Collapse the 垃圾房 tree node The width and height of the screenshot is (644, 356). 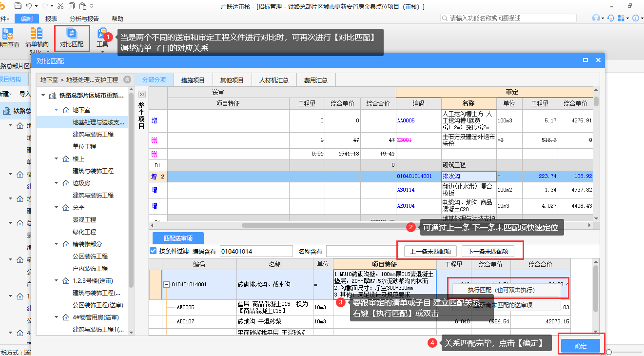56,183
